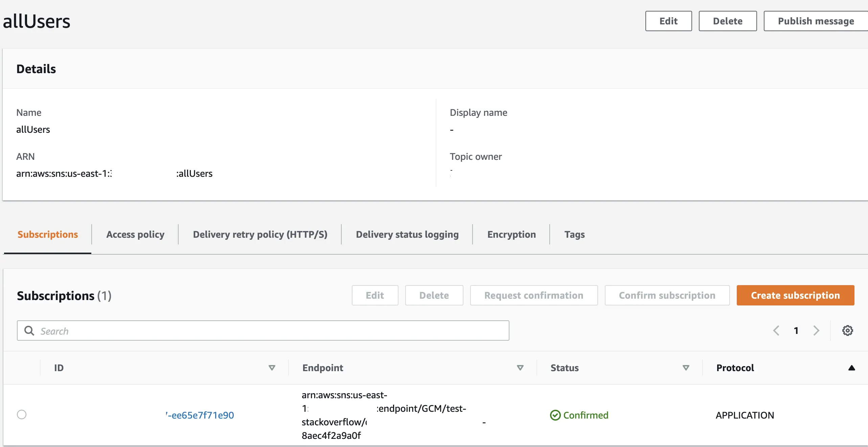Image resolution: width=868 pixels, height=447 pixels.
Task: Open the ID column sort dropdown
Action: click(x=272, y=368)
